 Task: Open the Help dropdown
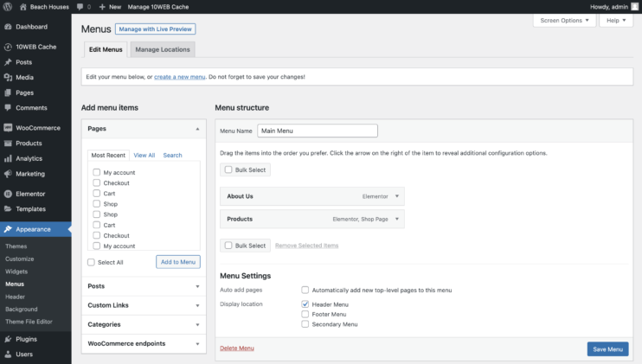(x=616, y=21)
